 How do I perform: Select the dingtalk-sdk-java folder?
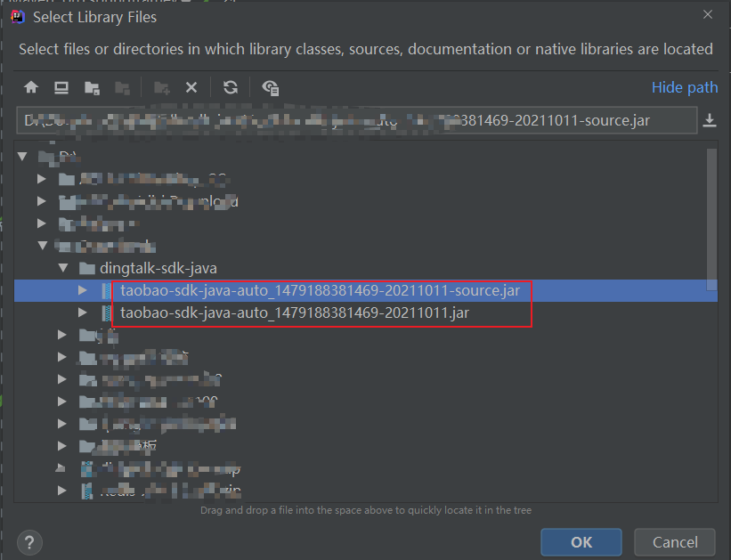point(158,268)
